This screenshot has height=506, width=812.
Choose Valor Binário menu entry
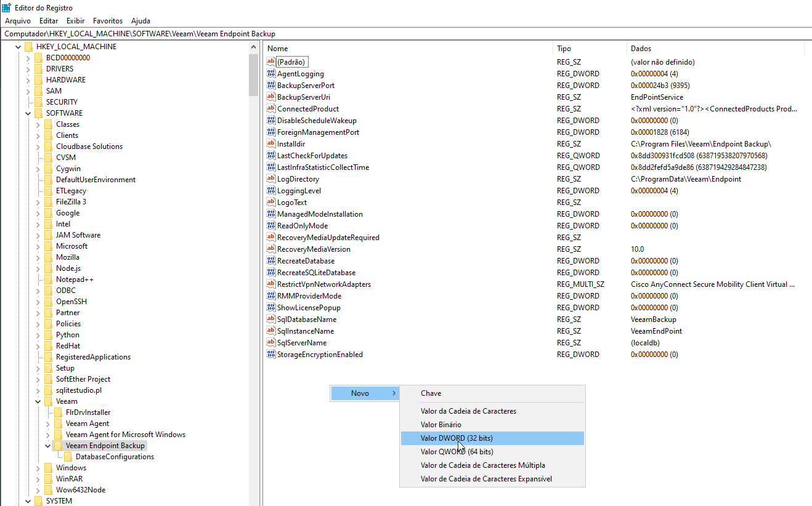492,425
